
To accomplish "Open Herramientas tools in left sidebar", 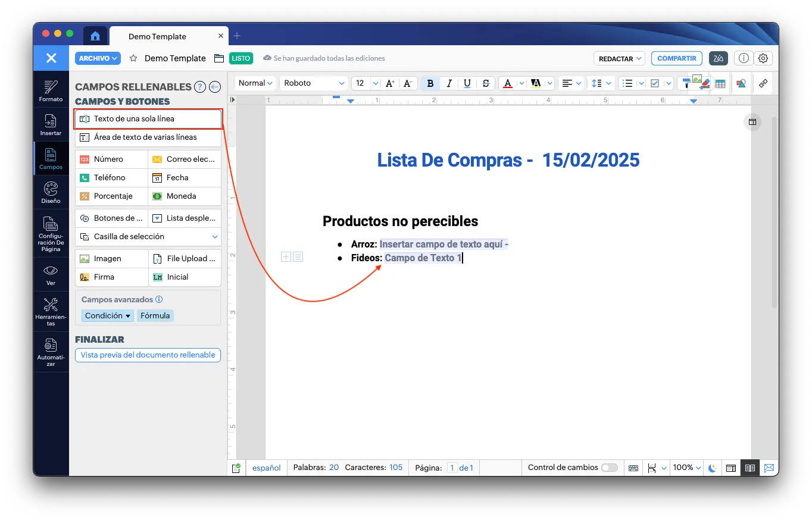I will (x=51, y=311).
